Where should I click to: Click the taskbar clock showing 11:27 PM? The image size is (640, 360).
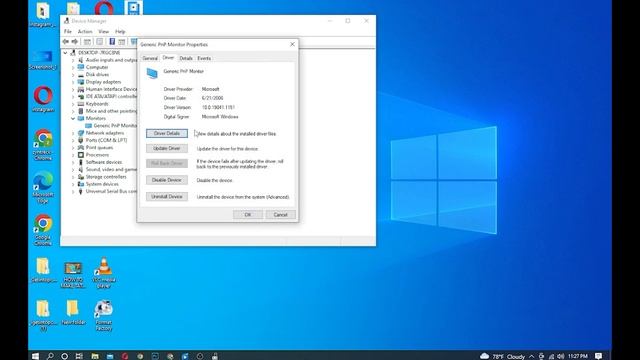coord(578,356)
